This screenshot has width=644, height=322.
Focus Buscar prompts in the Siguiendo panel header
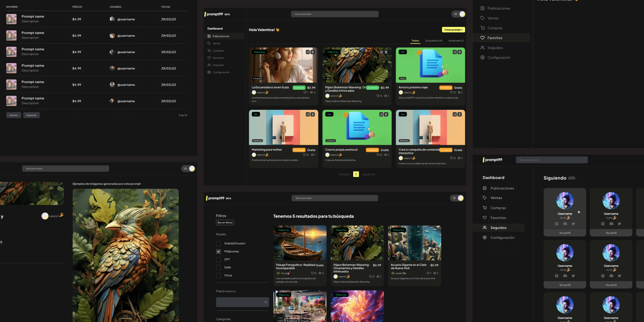pyautogui.click(x=552, y=160)
